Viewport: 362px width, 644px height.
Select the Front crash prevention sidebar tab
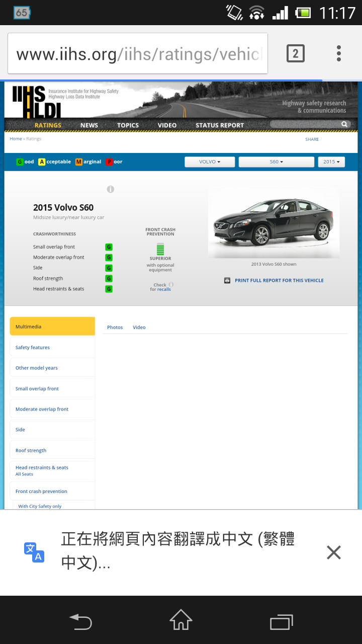[52, 491]
